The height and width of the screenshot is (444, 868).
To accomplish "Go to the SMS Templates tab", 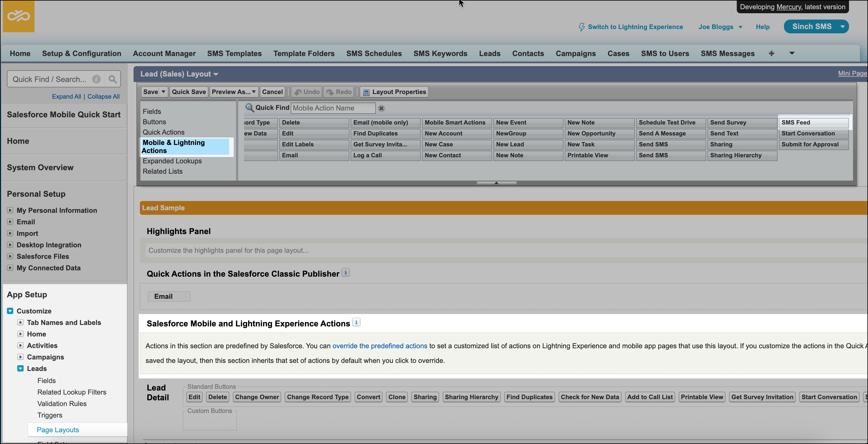I will [x=234, y=53].
